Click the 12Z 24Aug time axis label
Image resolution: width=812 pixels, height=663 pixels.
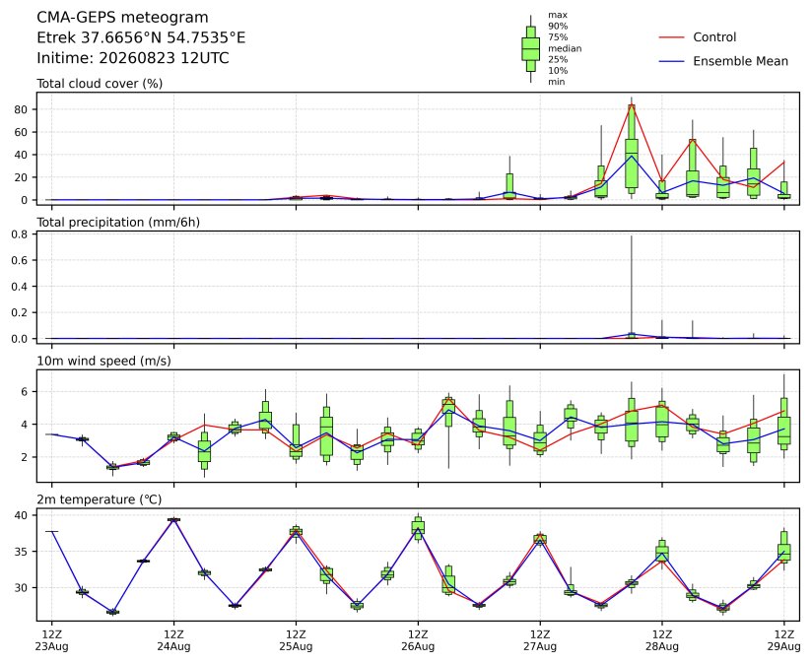coord(173,640)
